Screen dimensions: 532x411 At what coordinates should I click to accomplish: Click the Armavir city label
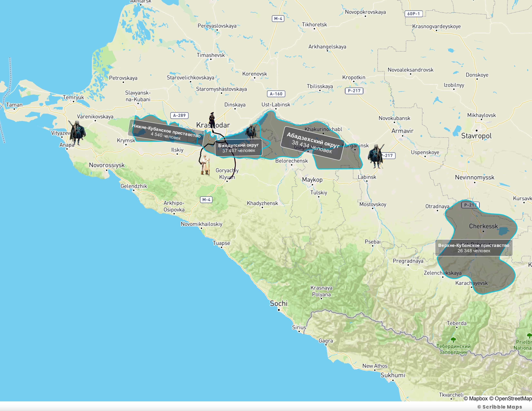click(402, 131)
